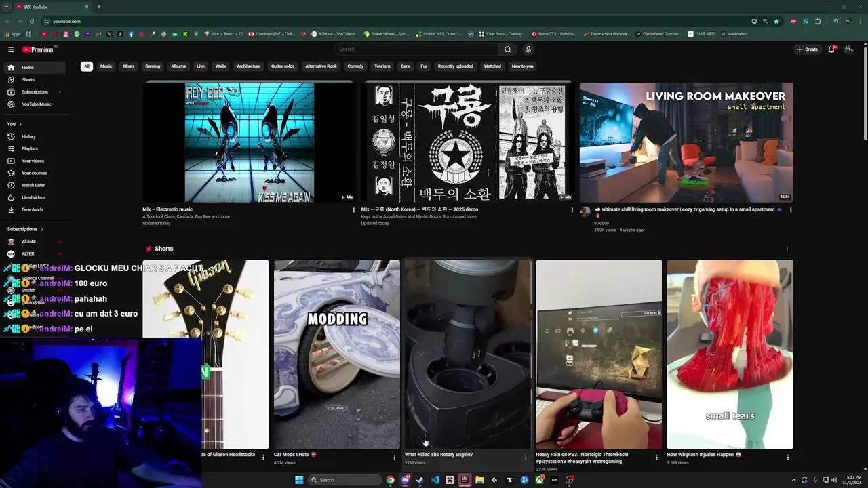
Task: Select the Recently uploaded filter chip
Action: pos(455,66)
